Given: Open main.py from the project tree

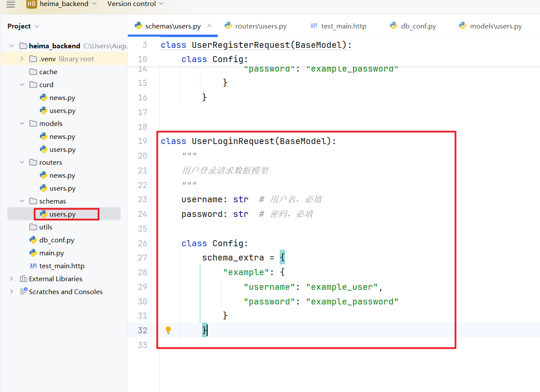Looking at the screenshot, I should click(x=51, y=253).
